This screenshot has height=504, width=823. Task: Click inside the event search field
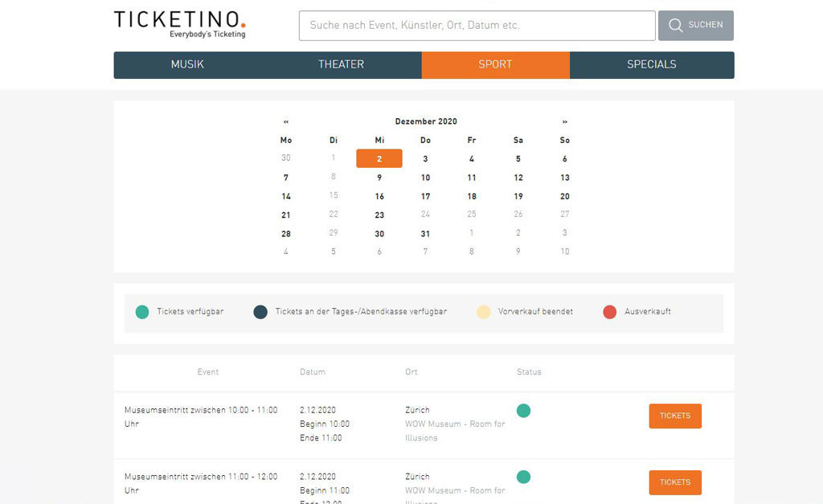click(476, 25)
